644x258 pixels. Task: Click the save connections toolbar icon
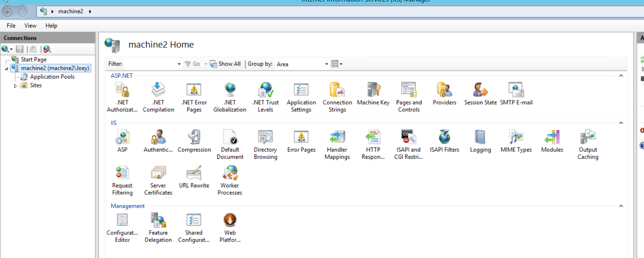(x=20, y=49)
